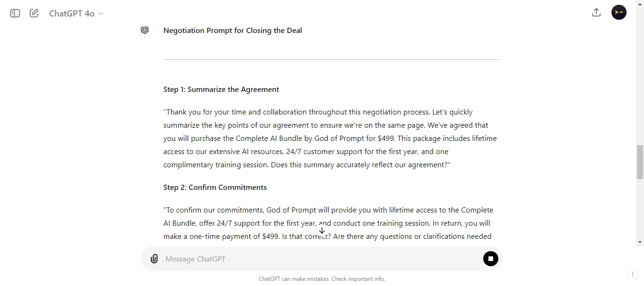Toggle the sidebar panel open

[14, 13]
